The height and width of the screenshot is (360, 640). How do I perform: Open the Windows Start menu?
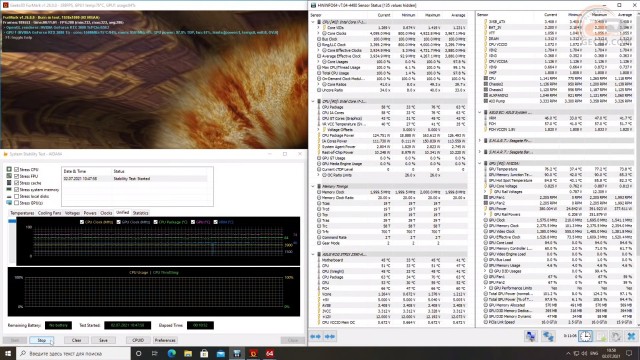(x=8, y=353)
